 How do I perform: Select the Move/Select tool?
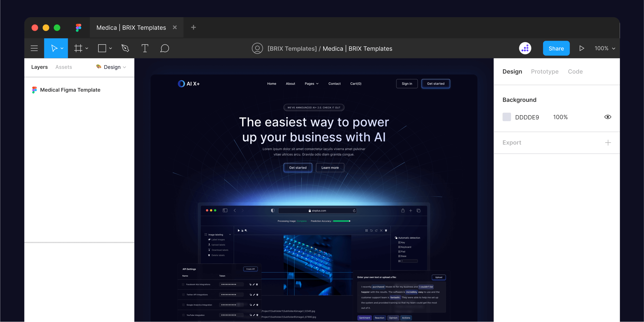point(56,48)
